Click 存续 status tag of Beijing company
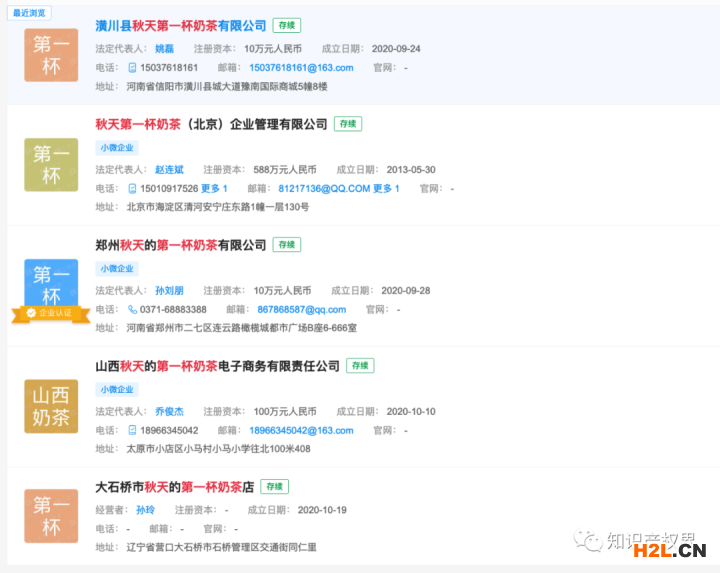The height and width of the screenshot is (573, 720). pyautogui.click(x=348, y=124)
